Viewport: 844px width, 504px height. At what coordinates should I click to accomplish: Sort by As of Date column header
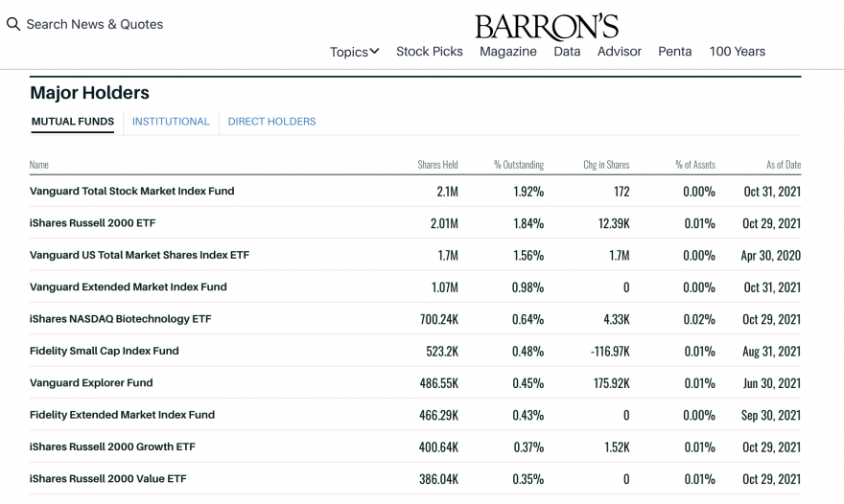click(x=784, y=165)
